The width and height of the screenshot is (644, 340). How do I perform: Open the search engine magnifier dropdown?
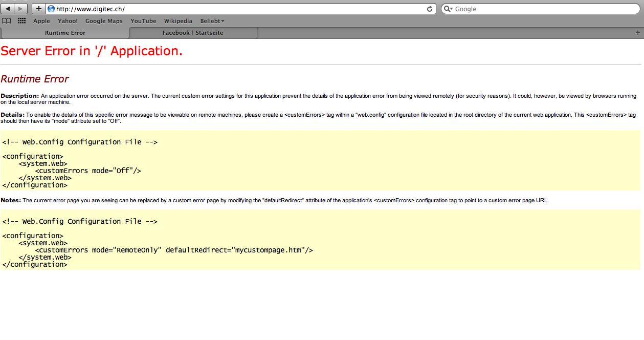[448, 9]
